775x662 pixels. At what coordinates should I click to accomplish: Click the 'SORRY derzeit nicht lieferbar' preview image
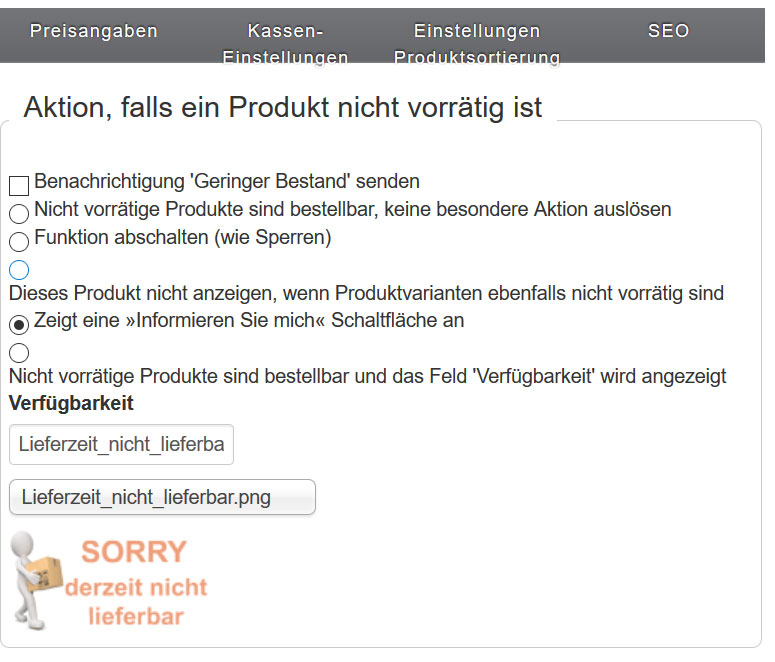coord(109,582)
